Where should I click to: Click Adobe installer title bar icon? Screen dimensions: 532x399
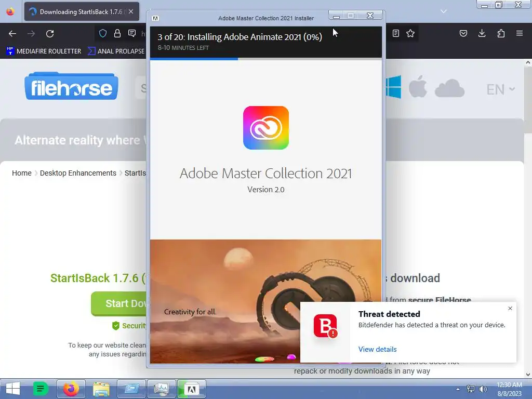coord(155,18)
